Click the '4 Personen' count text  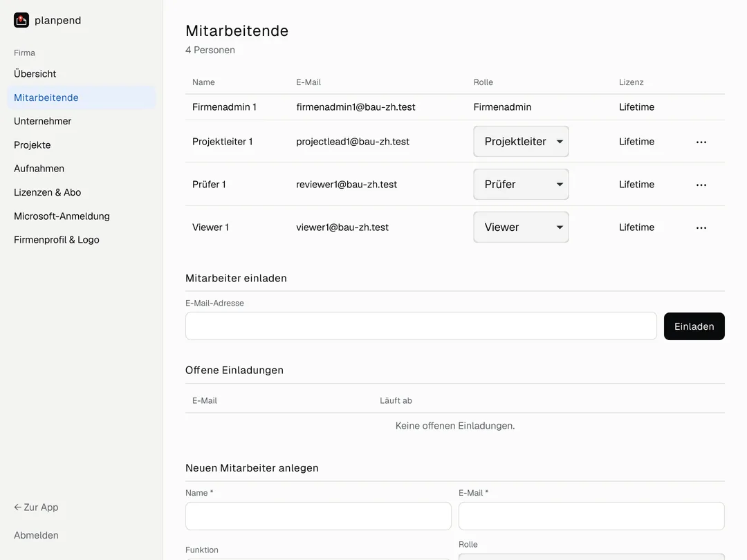[210, 50]
